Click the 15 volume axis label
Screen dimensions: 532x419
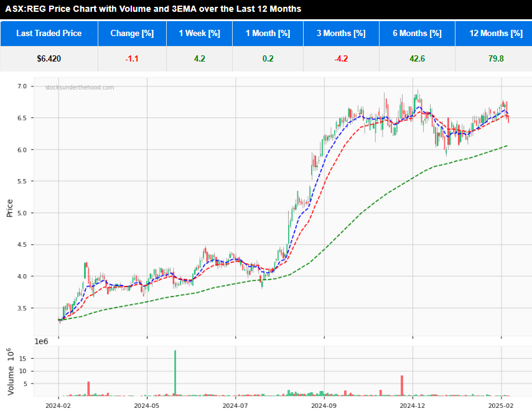[x=23, y=359]
